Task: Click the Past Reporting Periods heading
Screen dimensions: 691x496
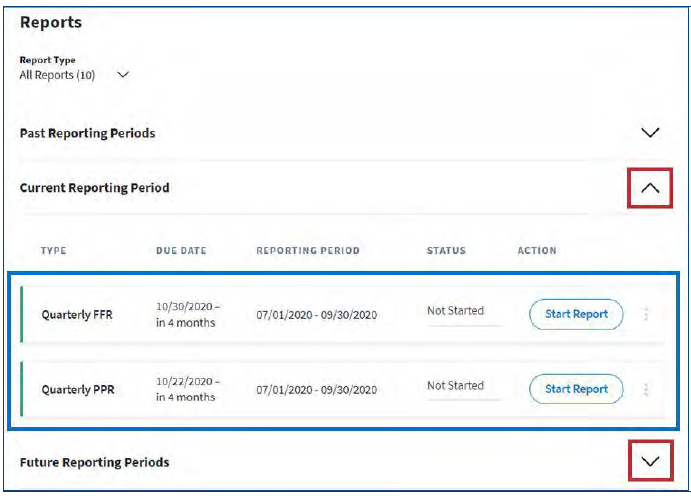Action: click(x=88, y=133)
